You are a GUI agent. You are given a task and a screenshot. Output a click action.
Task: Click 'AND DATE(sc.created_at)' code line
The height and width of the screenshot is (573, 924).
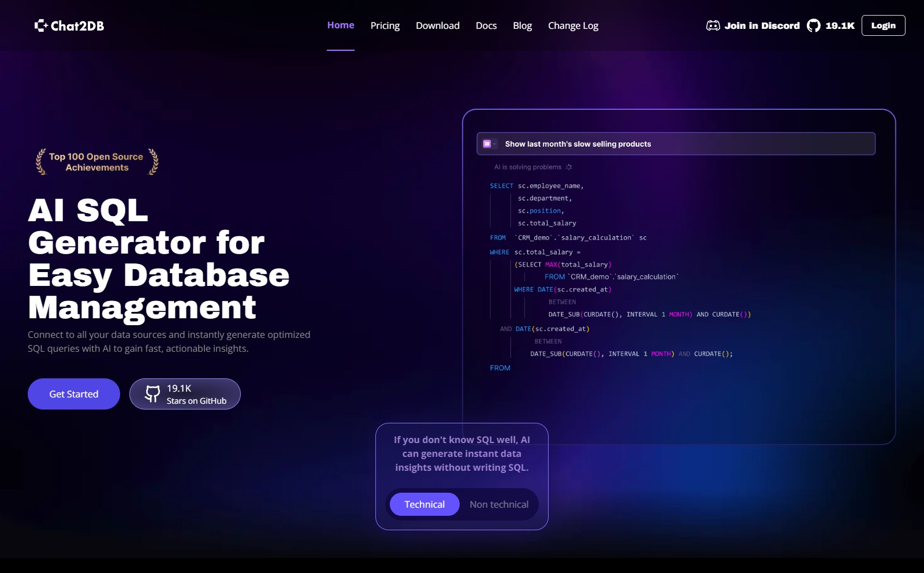pyautogui.click(x=545, y=329)
